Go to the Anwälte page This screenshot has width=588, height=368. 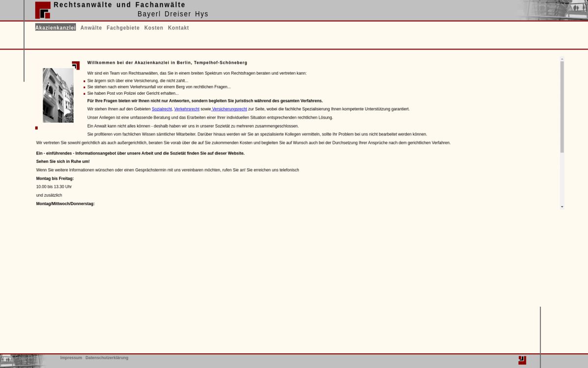[91, 28]
